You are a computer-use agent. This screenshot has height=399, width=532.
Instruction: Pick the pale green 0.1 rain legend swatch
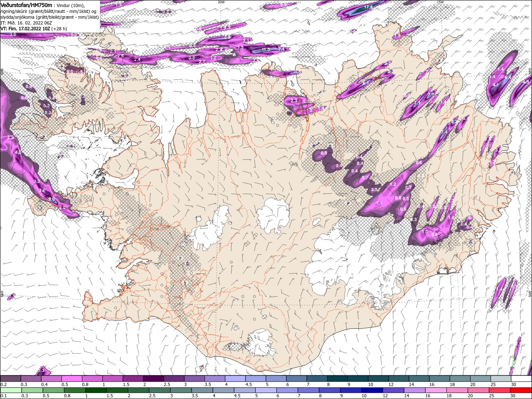point(10,390)
